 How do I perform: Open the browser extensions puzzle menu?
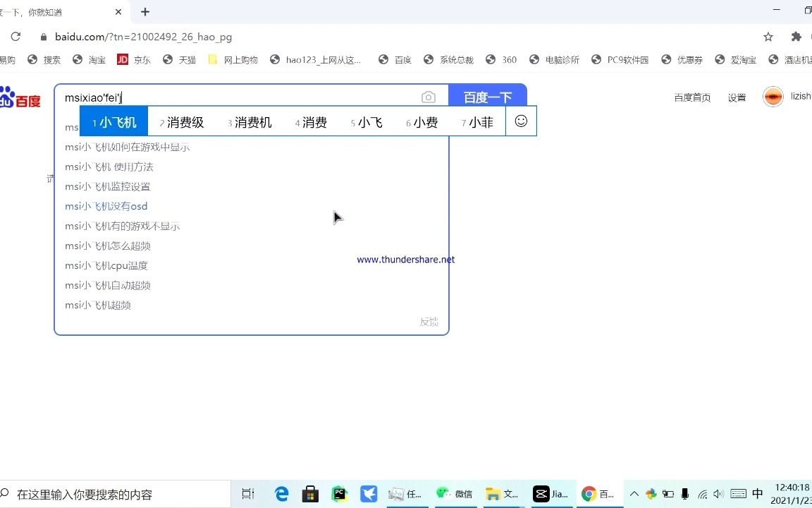[x=796, y=37]
